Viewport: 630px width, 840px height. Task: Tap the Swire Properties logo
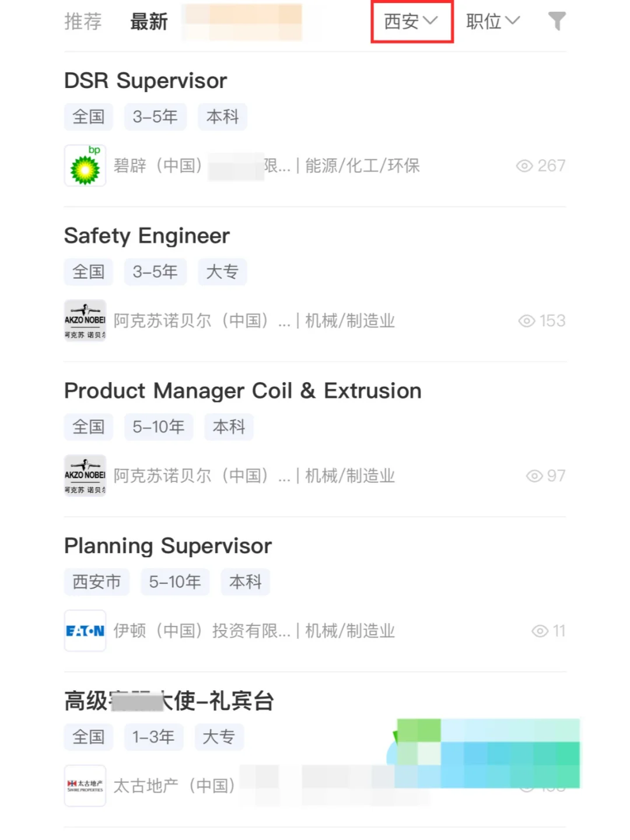click(x=85, y=786)
